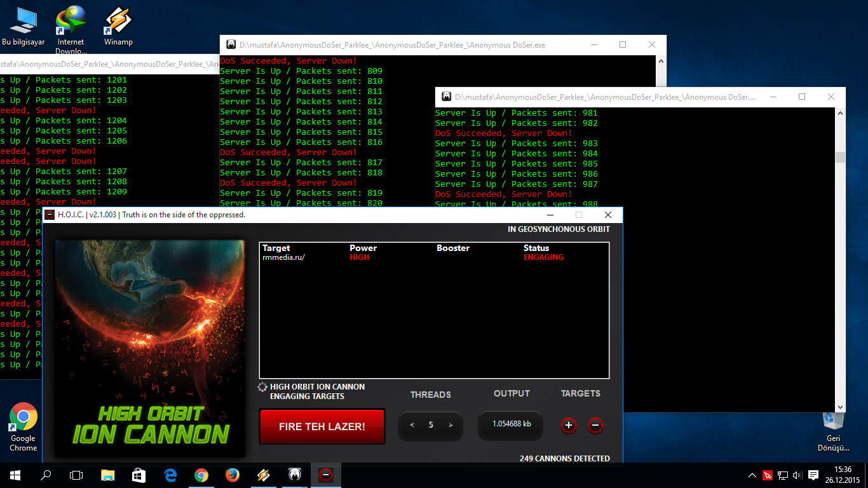The image size is (868, 488).
Task: Click the High Orbit Ion Cannon poster image
Action: click(150, 348)
